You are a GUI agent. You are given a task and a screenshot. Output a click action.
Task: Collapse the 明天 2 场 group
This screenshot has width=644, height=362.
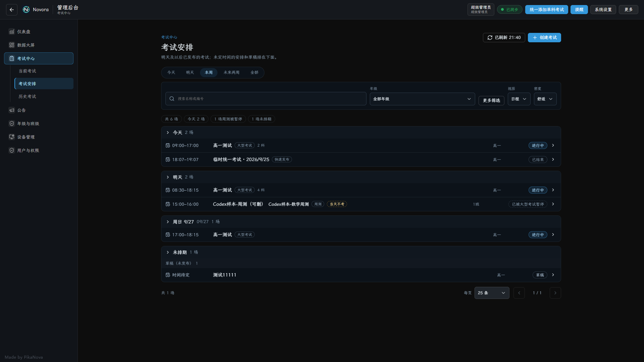tap(168, 177)
